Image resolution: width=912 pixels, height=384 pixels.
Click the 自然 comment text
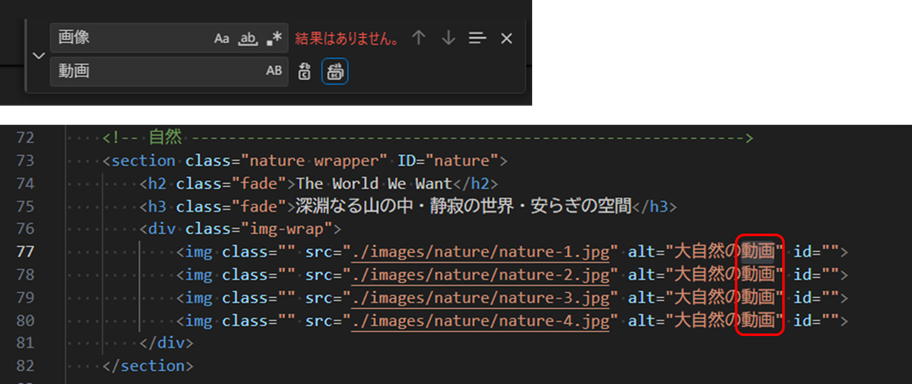[165, 138]
